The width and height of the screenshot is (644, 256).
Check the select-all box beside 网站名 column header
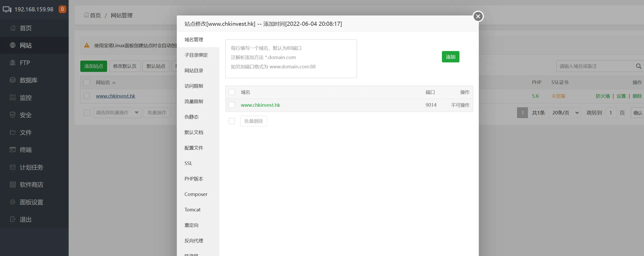click(87, 82)
